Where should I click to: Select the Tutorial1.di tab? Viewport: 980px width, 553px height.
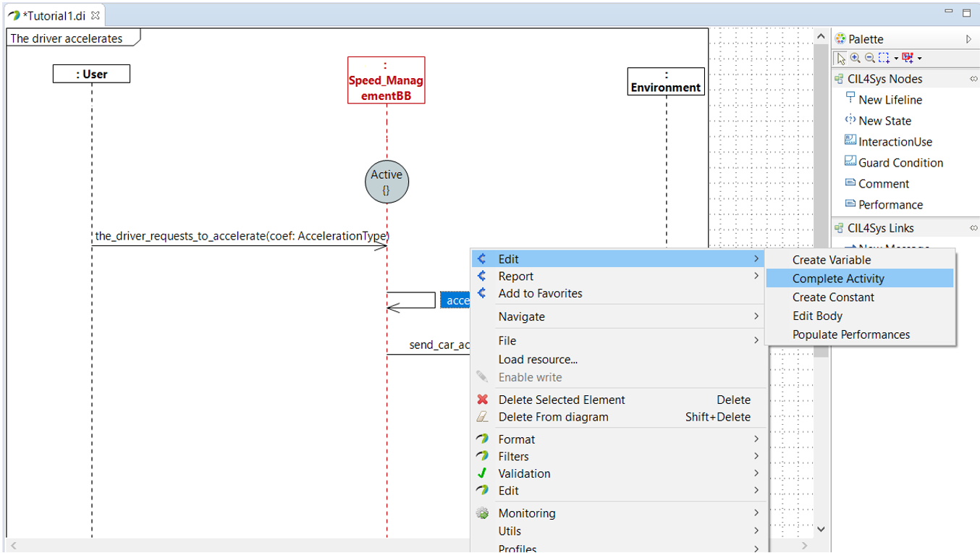click(x=54, y=15)
